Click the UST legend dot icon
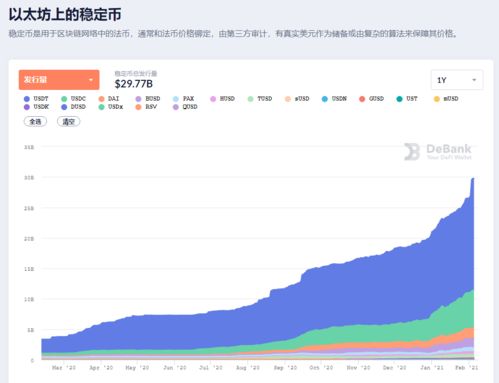This screenshot has height=383, width=499. (399, 99)
